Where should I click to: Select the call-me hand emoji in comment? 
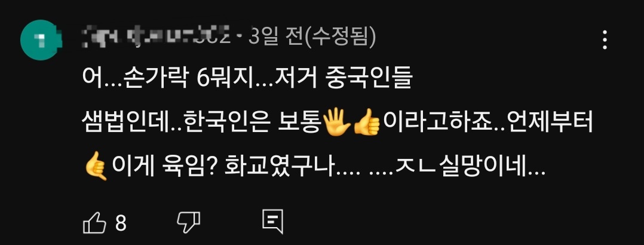(x=96, y=167)
